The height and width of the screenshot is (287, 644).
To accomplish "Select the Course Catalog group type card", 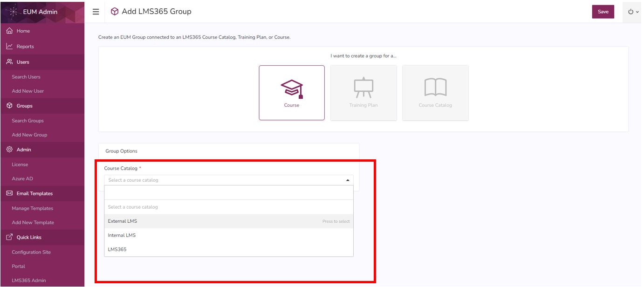I will pyautogui.click(x=435, y=93).
